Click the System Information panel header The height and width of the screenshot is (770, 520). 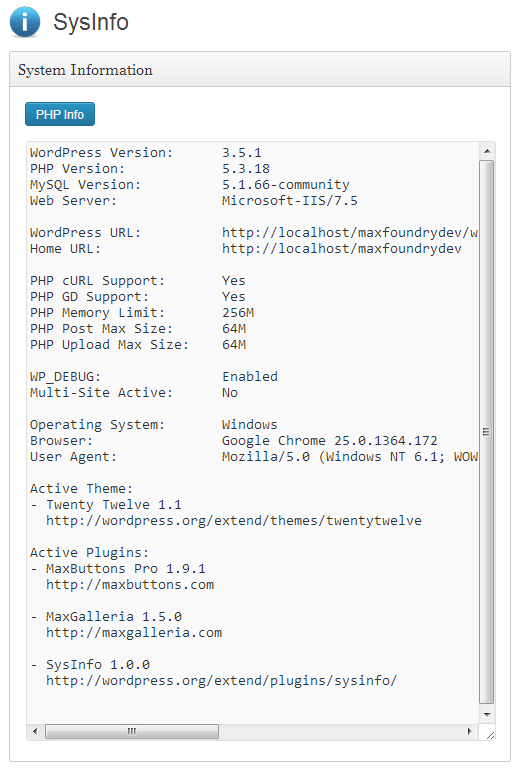pyautogui.click(x=260, y=70)
